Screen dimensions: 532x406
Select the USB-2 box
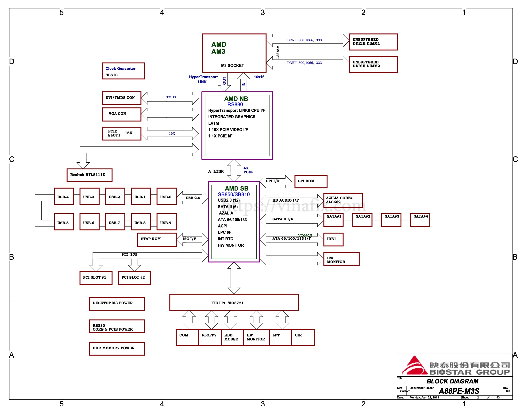pos(115,196)
